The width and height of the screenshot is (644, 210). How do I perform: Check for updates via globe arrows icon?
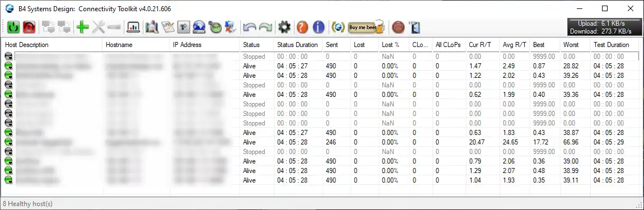click(338, 27)
